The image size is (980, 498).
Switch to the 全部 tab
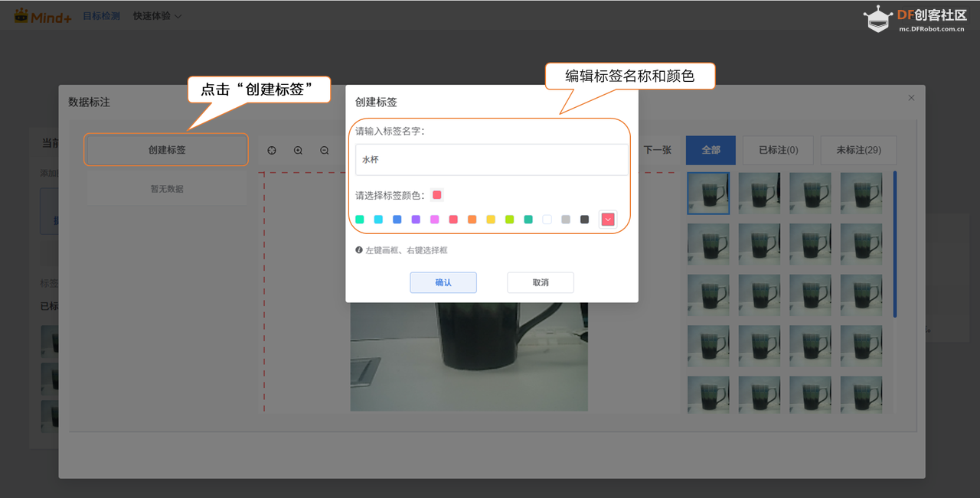tap(710, 150)
